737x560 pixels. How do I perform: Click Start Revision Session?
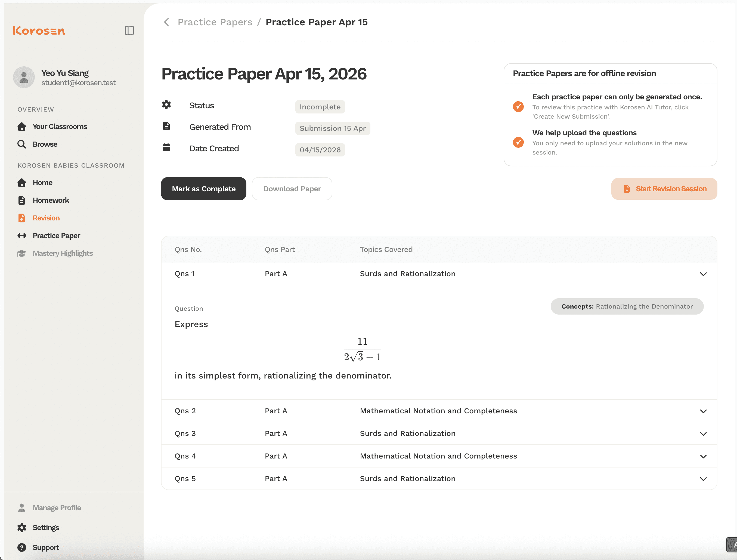click(664, 189)
